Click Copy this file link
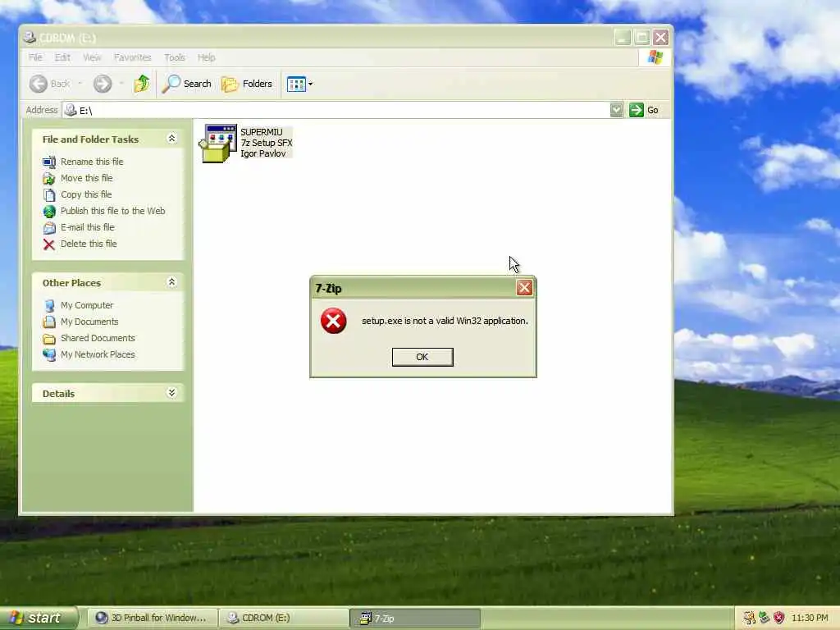This screenshot has height=630, width=840. (x=86, y=194)
